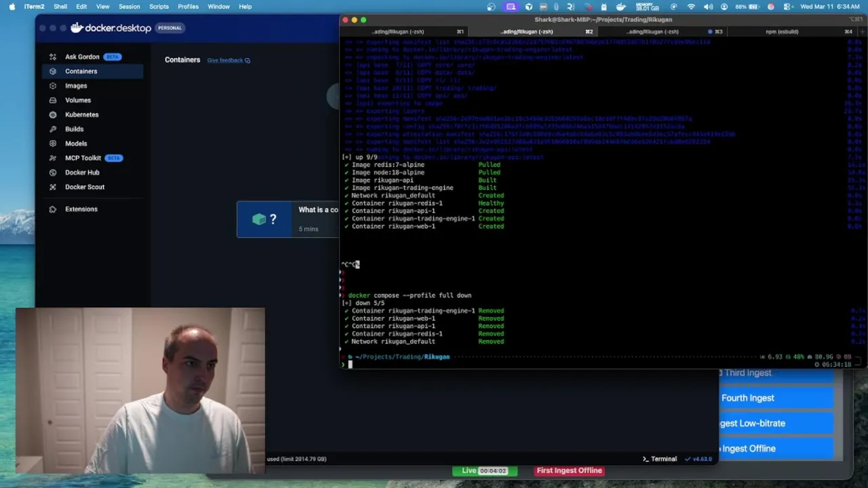
Task: Click the iTerm2 window title bar text
Action: 603,20
